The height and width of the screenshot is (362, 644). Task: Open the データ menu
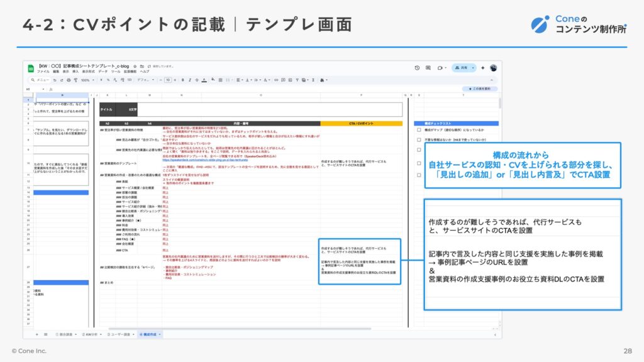[x=103, y=72]
